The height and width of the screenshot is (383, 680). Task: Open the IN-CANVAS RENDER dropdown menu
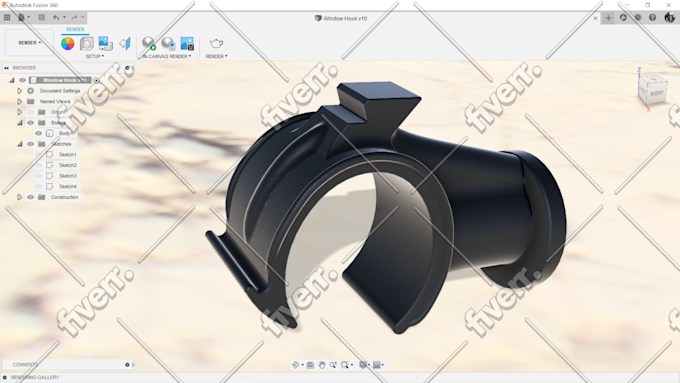[167, 56]
